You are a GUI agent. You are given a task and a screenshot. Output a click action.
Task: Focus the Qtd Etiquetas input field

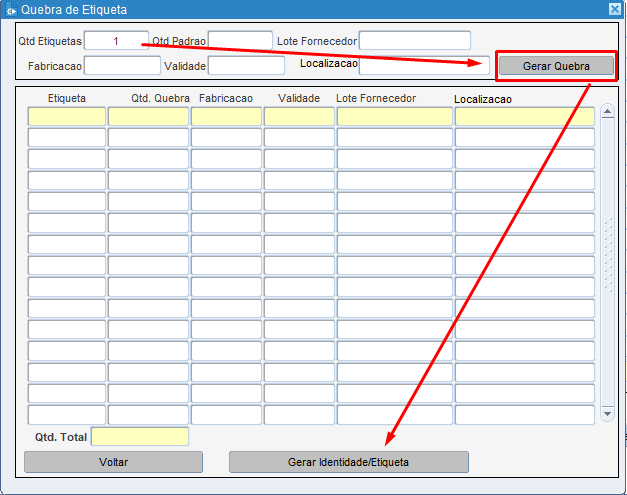[x=116, y=41]
